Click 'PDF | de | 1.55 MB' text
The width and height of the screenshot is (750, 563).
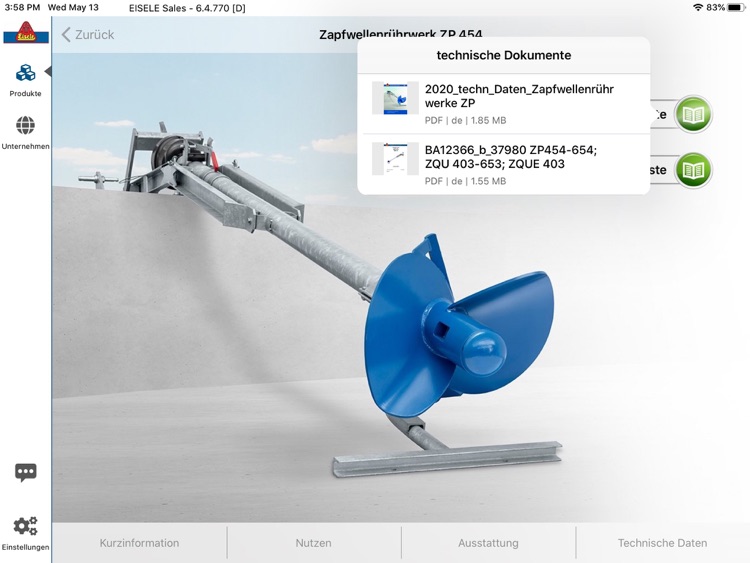tap(465, 181)
